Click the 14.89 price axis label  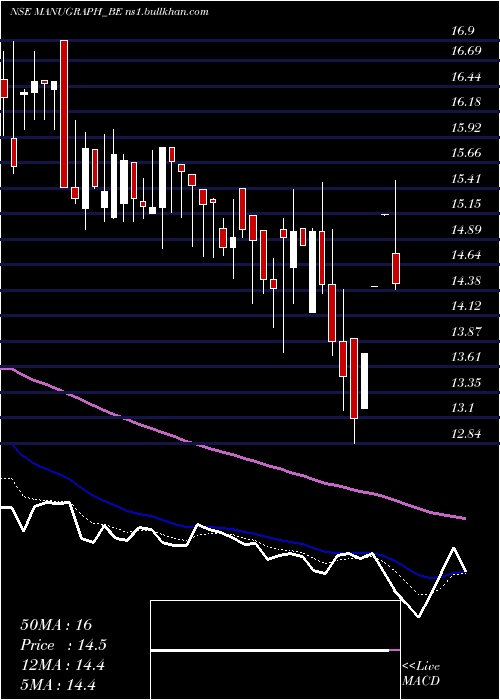pyautogui.click(x=466, y=230)
